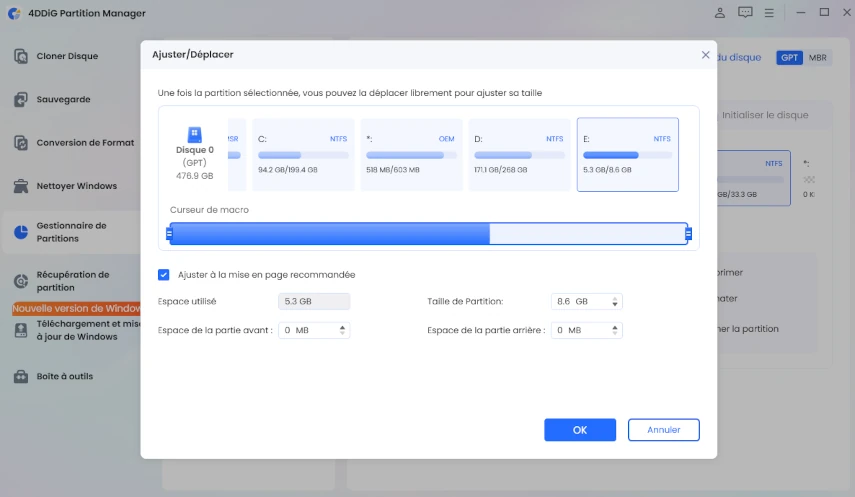Open the Cloner Disque menu item
Screen dimensions: 855x497
tap(67, 56)
